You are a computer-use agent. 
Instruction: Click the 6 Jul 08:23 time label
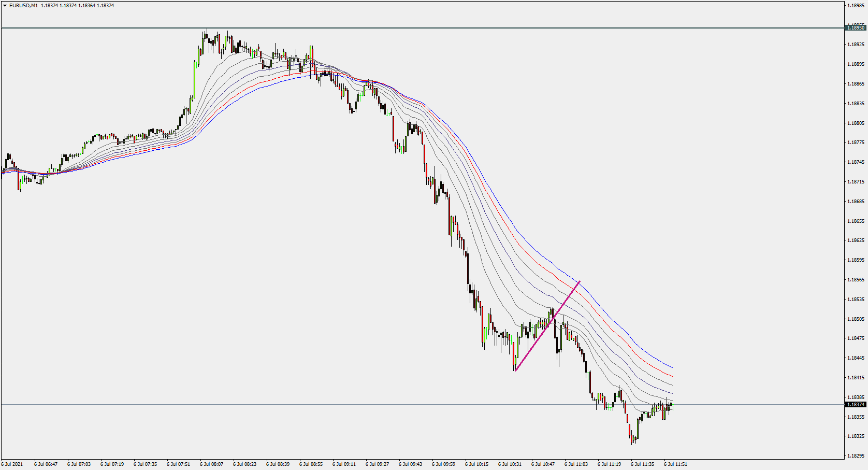pyautogui.click(x=244, y=464)
